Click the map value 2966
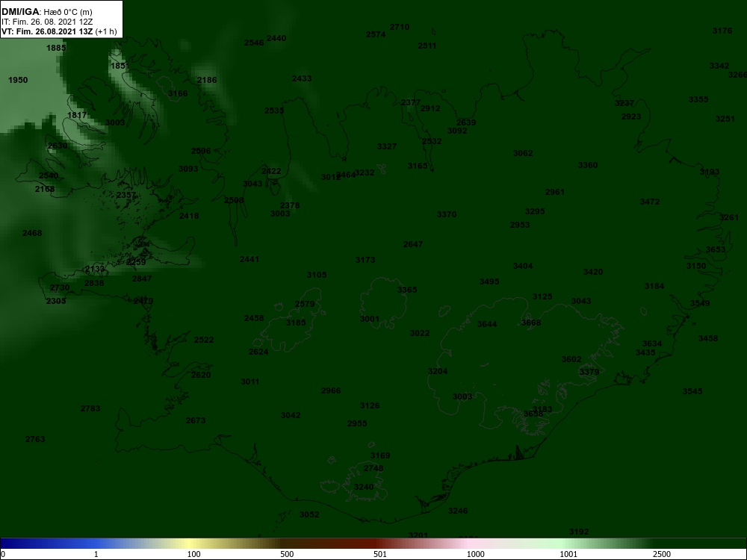Image resolution: width=747 pixels, height=560 pixels. pyautogui.click(x=331, y=391)
